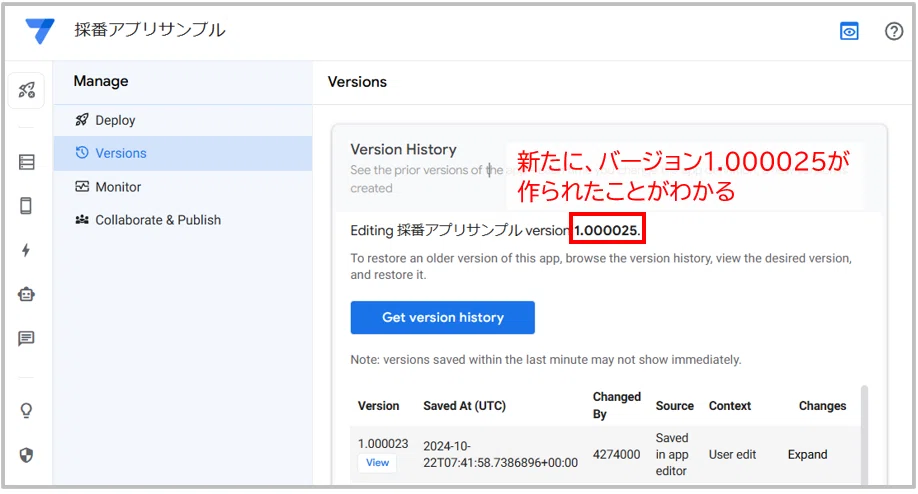This screenshot has height=494, width=918.
Task: Click the AppSheet logo icon
Action: coord(40,30)
